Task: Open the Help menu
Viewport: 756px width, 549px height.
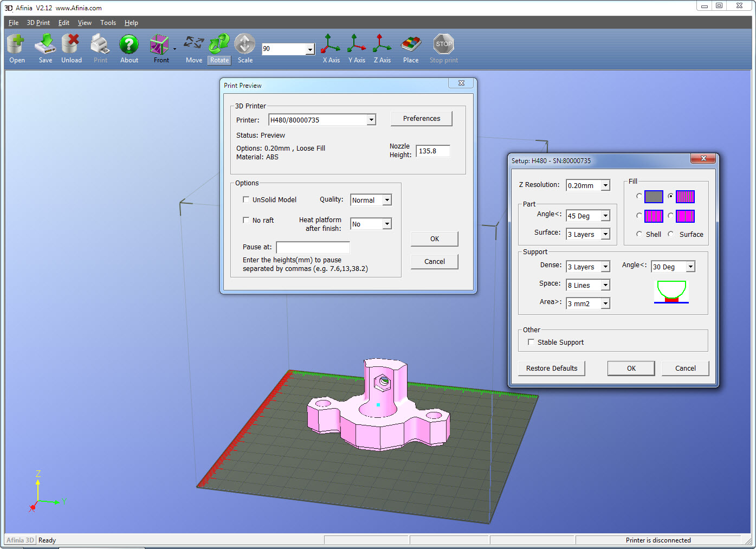Action: 131,23
